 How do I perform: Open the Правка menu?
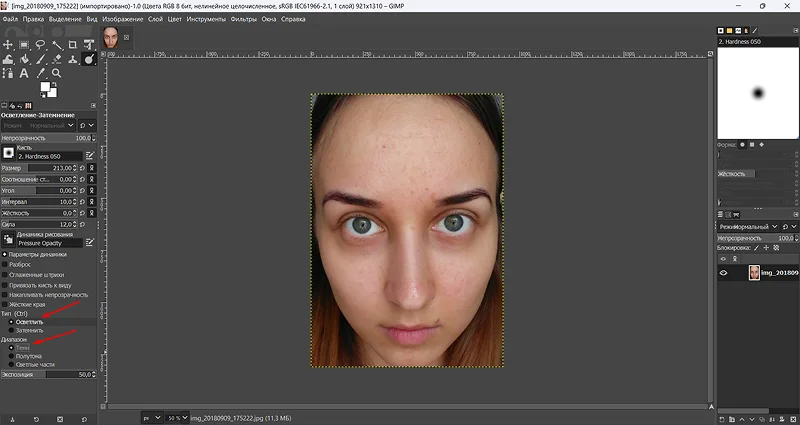[33, 19]
